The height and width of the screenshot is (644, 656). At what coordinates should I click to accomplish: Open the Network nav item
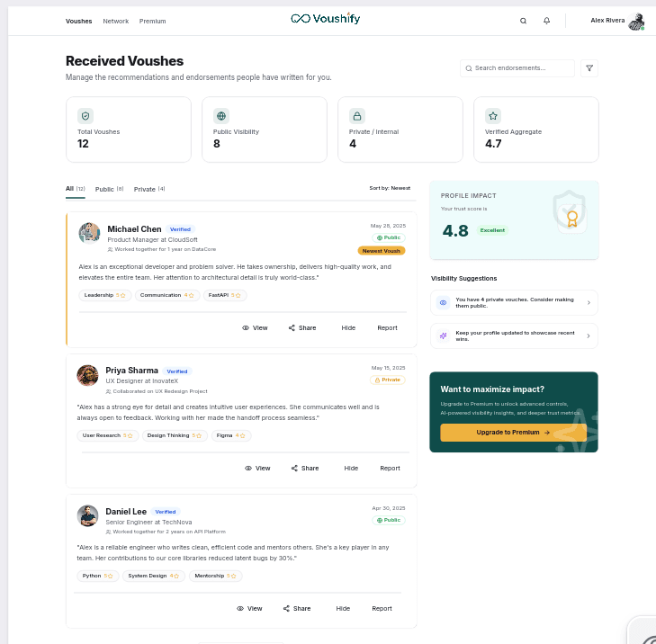click(x=116, y=21)
